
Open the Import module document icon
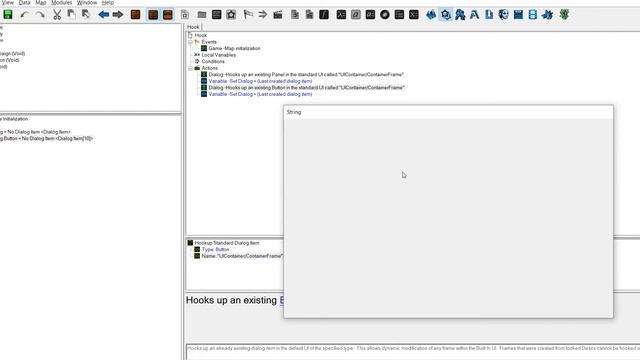pos(489,15)
